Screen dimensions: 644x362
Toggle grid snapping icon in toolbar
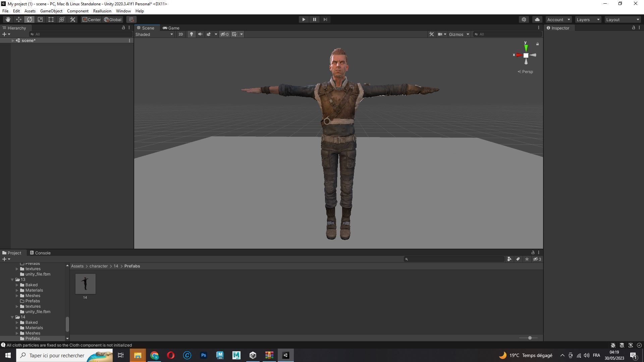131,19
